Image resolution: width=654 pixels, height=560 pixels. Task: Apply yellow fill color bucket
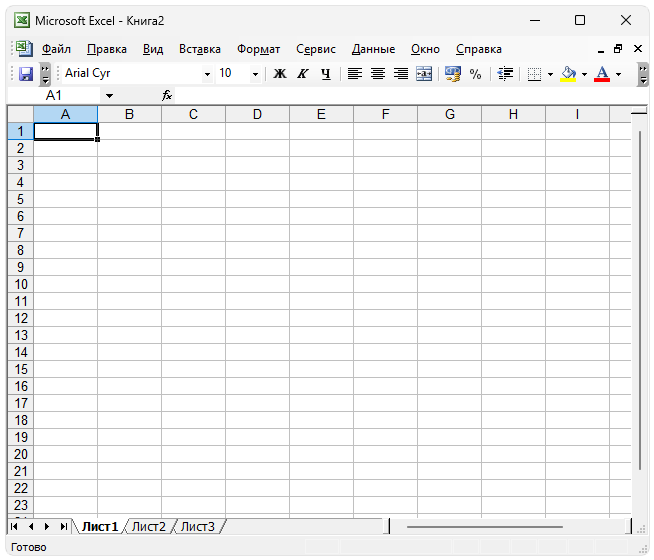(568, 74)
